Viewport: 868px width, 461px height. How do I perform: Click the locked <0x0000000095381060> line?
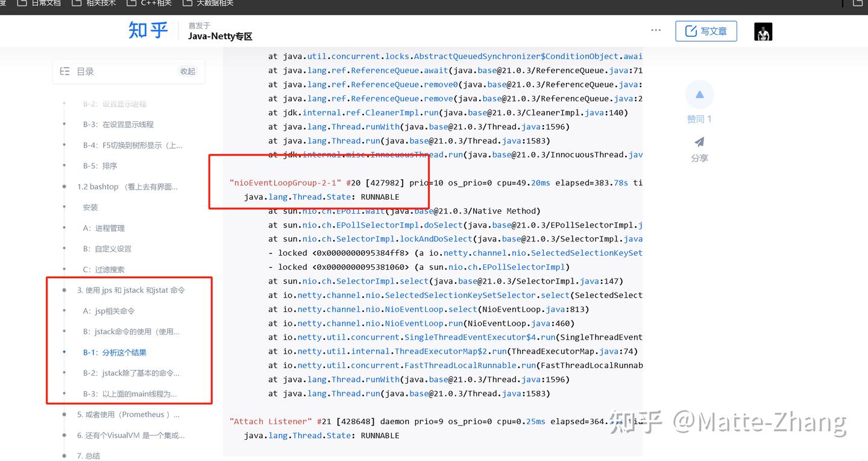click(x=419, y=267)
